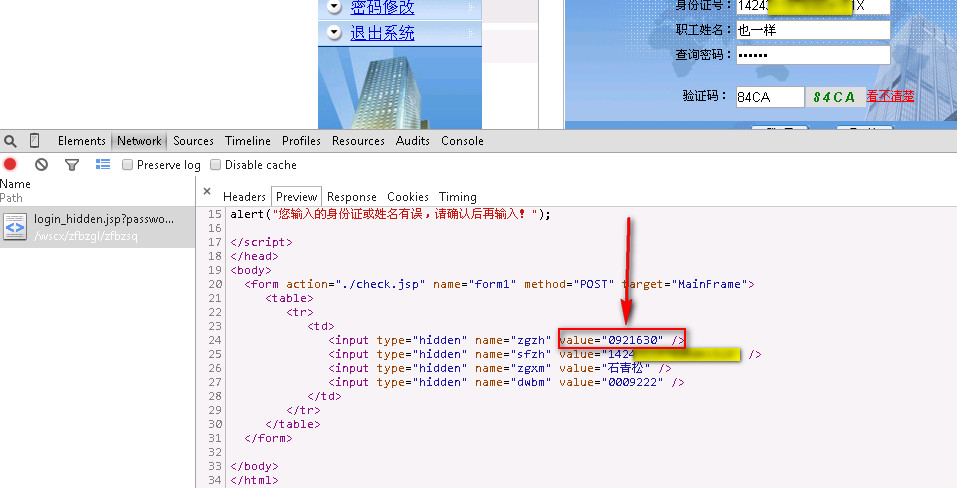The height and width of the screenshot is (488, 957).
Task: Expand the 密码修改 round arrow icon
Action: pyautogui.click(x=334, y=7)
